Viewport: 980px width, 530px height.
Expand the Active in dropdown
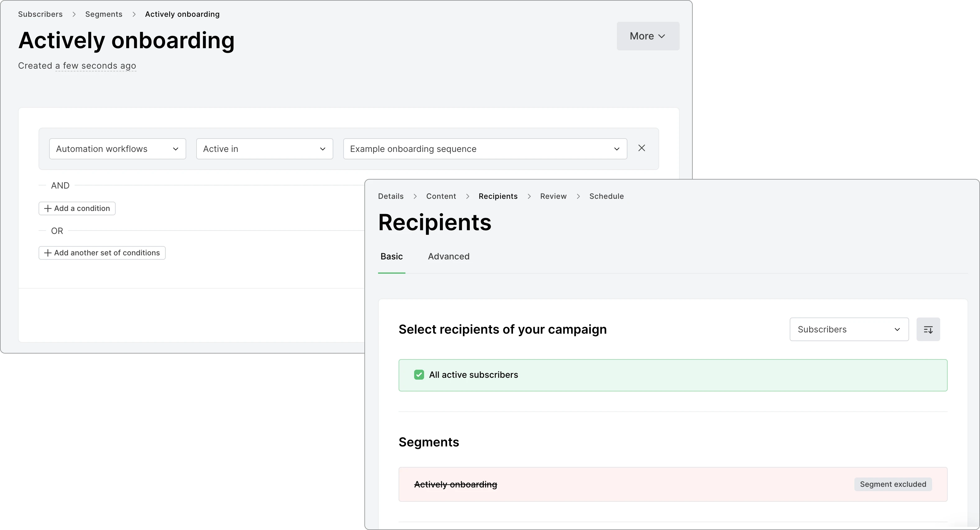[264, 149]
